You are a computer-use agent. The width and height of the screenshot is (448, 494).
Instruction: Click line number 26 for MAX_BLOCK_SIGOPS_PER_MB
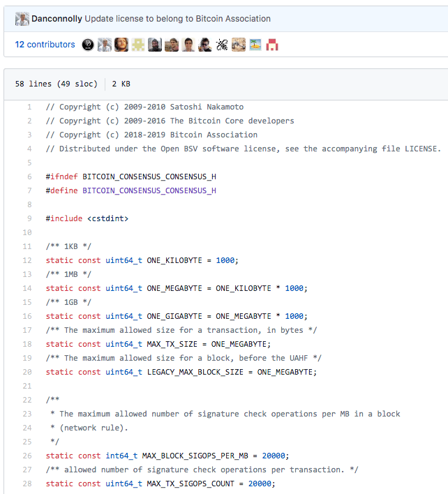tap(27, 456)
